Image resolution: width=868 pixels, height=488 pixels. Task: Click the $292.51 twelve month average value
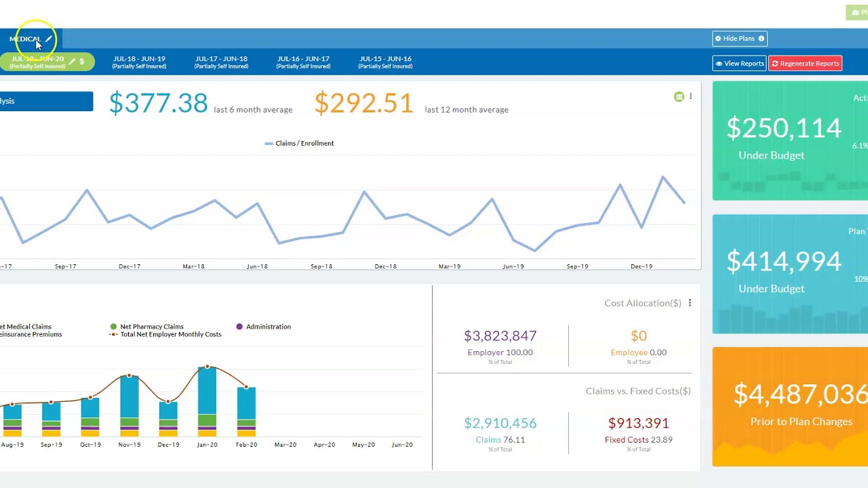[x=363, y=103]
